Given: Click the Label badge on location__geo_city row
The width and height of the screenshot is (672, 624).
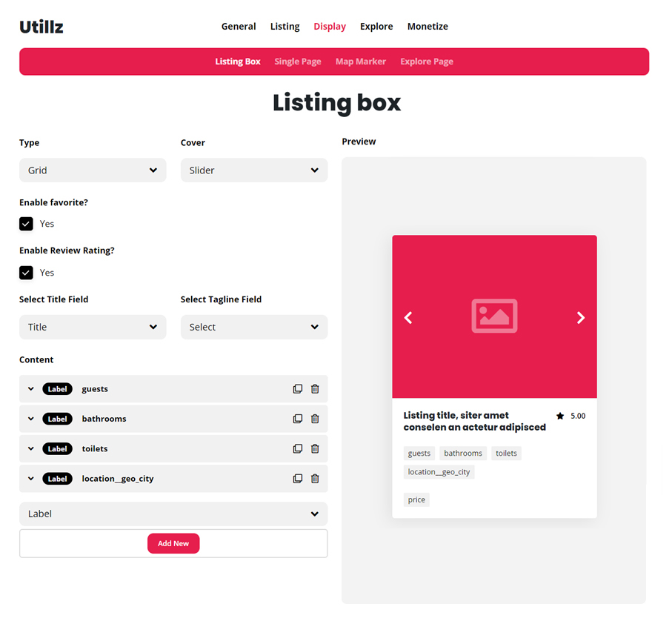Looking at the screenshot, I should (58, 479).
